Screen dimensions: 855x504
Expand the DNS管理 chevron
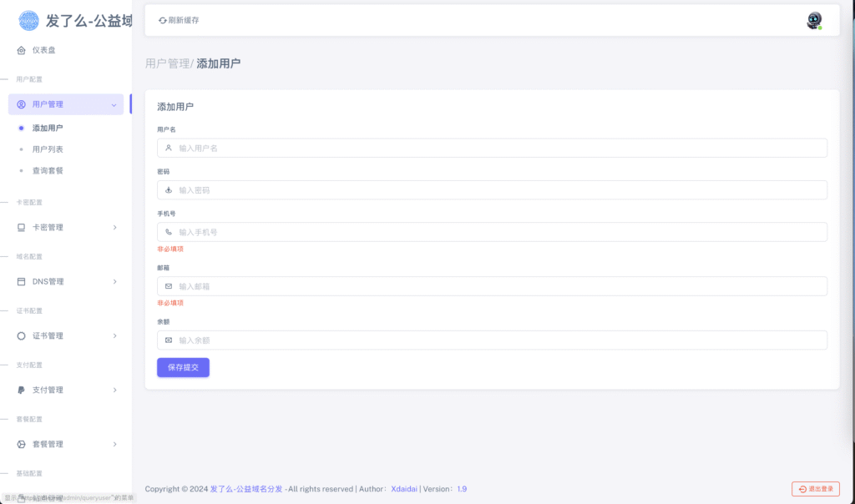(x=114, y=282)
